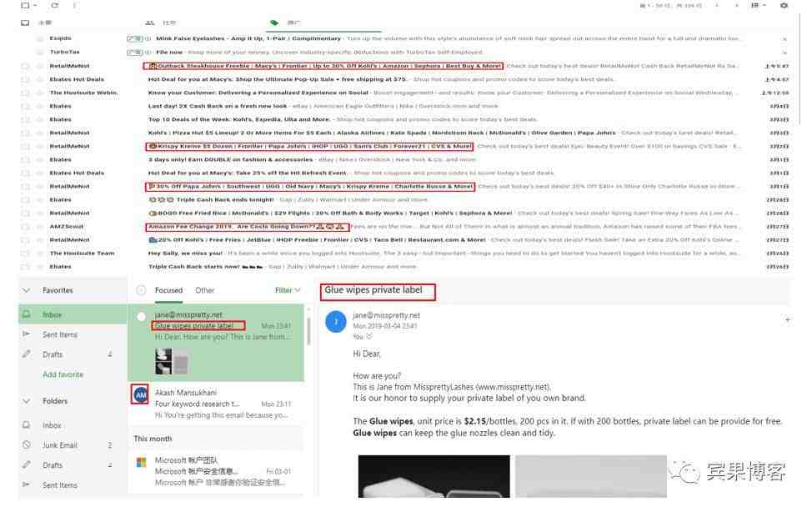Star the Krispy Kreme $5 Dozen email
Screen dimensions: 812x507
pos(39,146)
